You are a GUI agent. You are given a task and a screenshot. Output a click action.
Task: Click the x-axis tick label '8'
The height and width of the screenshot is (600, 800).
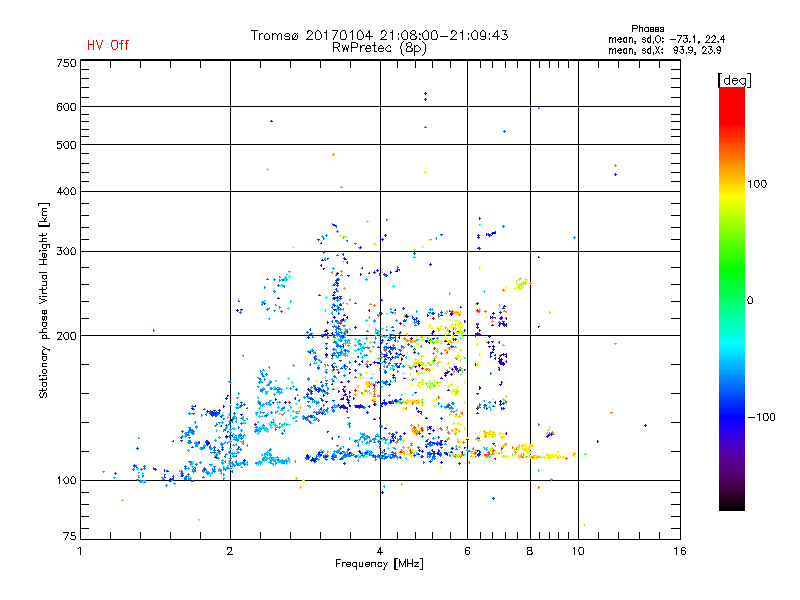[x=530, y=551]
